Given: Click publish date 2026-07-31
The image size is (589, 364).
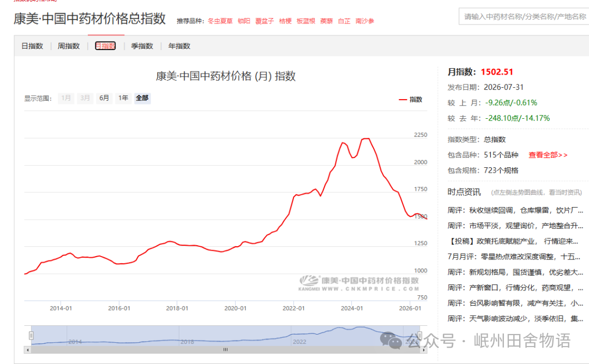Looking at the screenshot, I should tap(503, 87).
